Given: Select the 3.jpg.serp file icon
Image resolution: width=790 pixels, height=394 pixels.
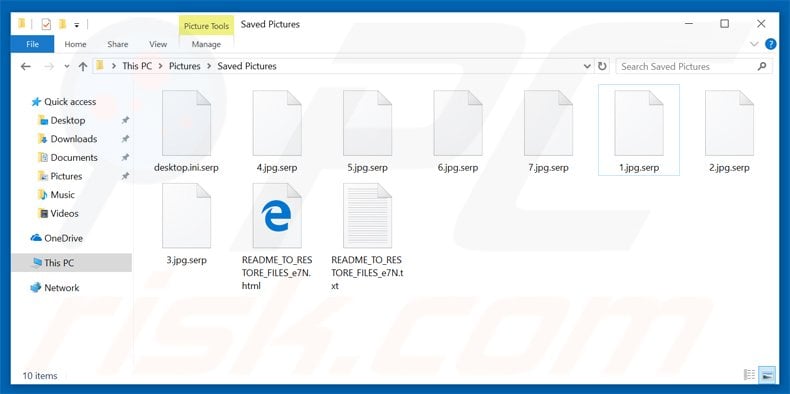Looking at the screenshot, I should (186, 216).
